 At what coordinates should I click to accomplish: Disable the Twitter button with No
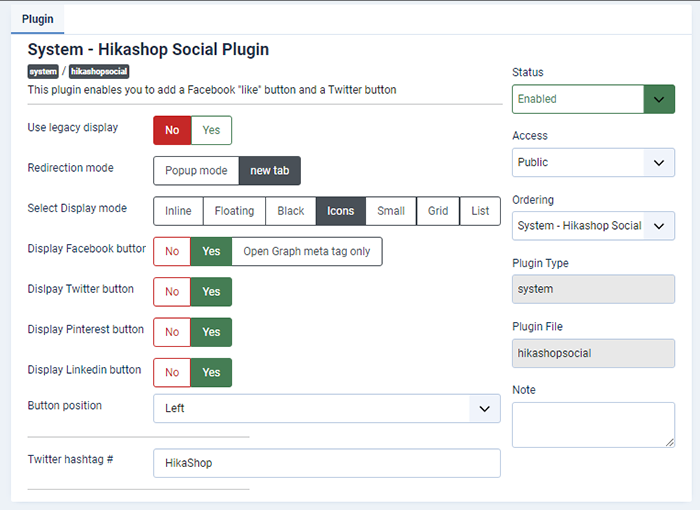coord(172,292)
